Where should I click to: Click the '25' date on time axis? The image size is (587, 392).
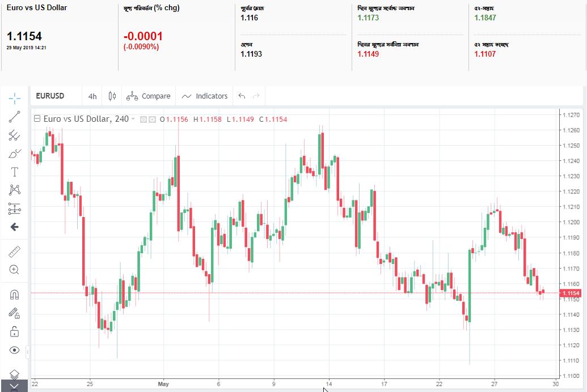tap(90, 384)
